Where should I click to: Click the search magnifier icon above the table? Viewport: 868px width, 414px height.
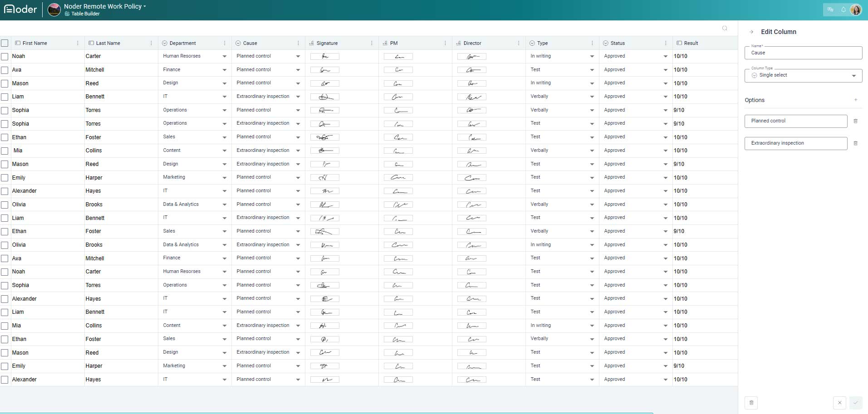(x=725, y=28)
